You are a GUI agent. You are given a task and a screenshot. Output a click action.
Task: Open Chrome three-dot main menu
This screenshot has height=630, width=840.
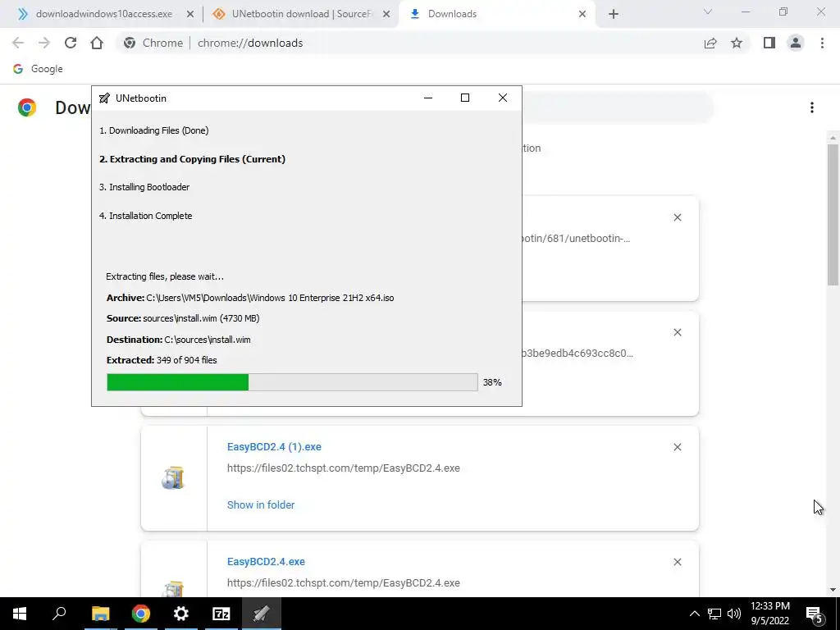(822, 43)
